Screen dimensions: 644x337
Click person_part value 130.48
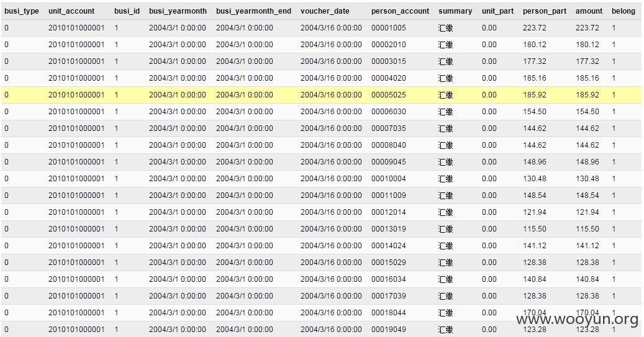click(x=535, y=179)
